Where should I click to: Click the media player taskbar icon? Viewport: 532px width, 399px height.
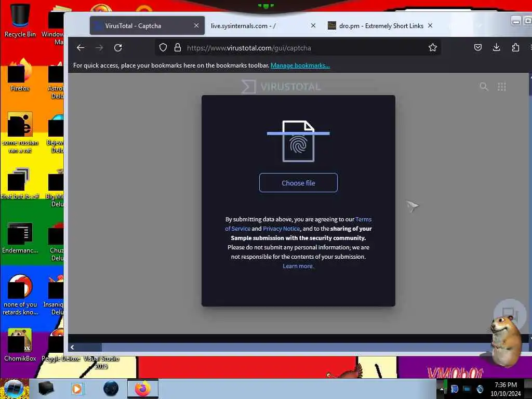[77, 389]
